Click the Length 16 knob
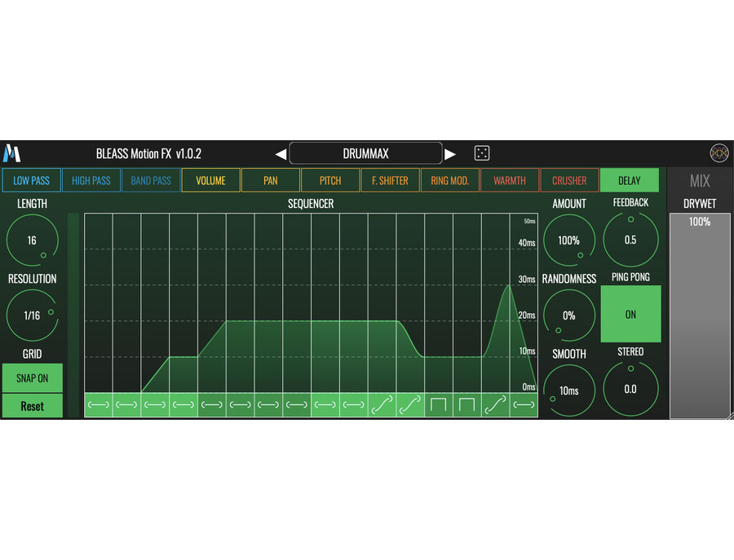Screen dimensions: 734x560 32,240
